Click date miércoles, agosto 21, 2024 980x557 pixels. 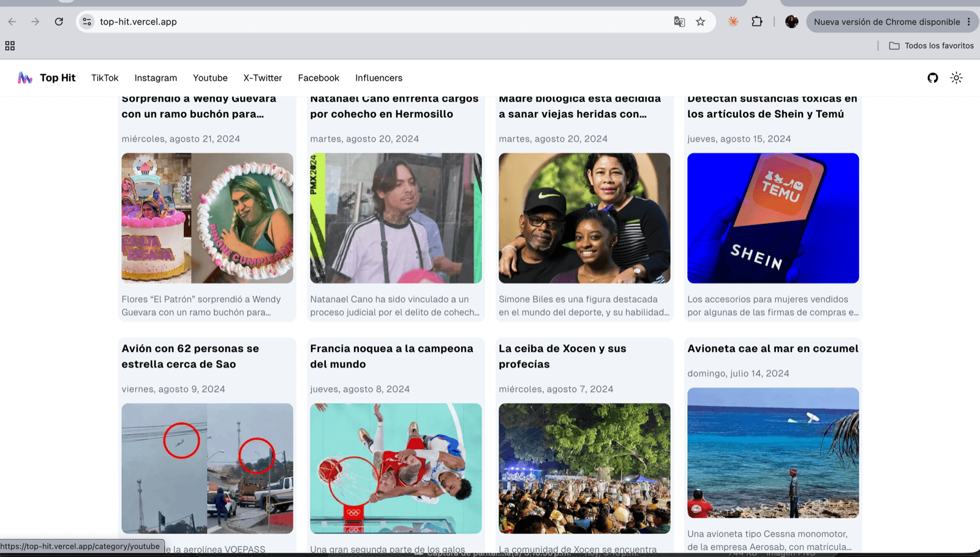pyautogui.click(x=181, y=139)
